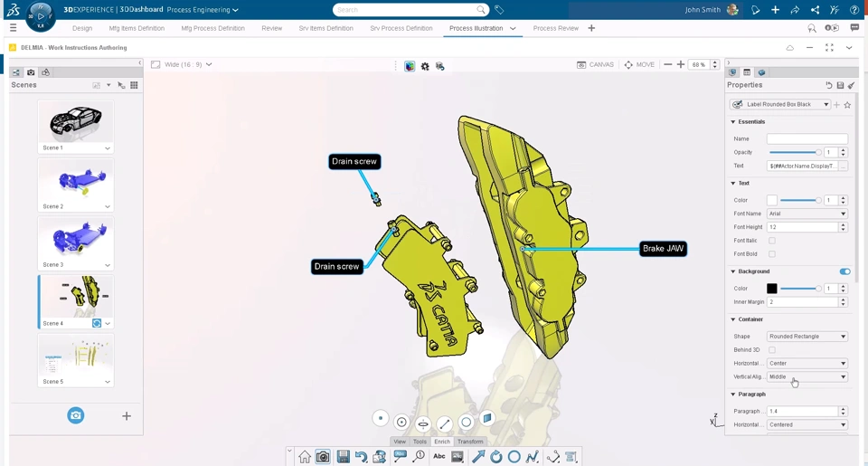Viewport: 868px width, 466px height.
Task: Switch off the Background toggle
Action: click(x=844, y=271)
